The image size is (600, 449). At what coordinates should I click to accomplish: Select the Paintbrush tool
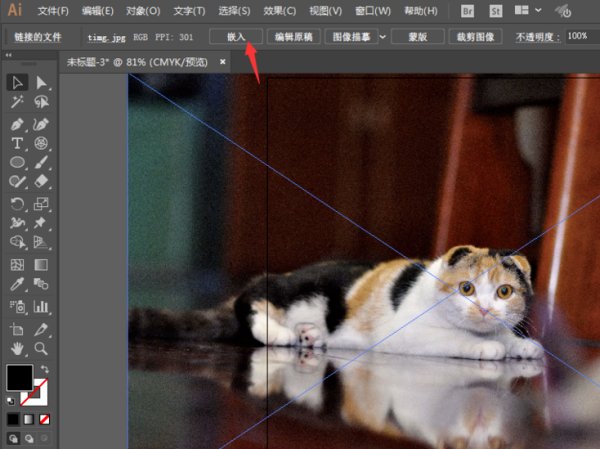(41, 162)
